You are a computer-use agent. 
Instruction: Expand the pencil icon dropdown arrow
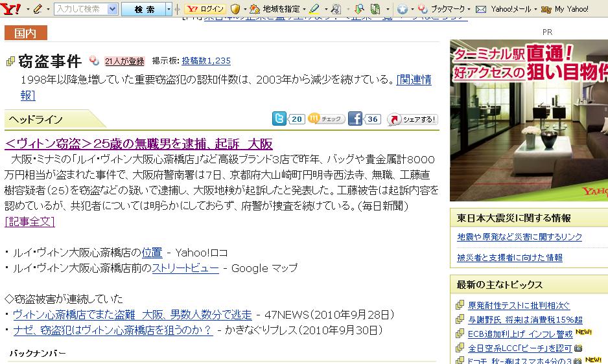coord(48,9)
